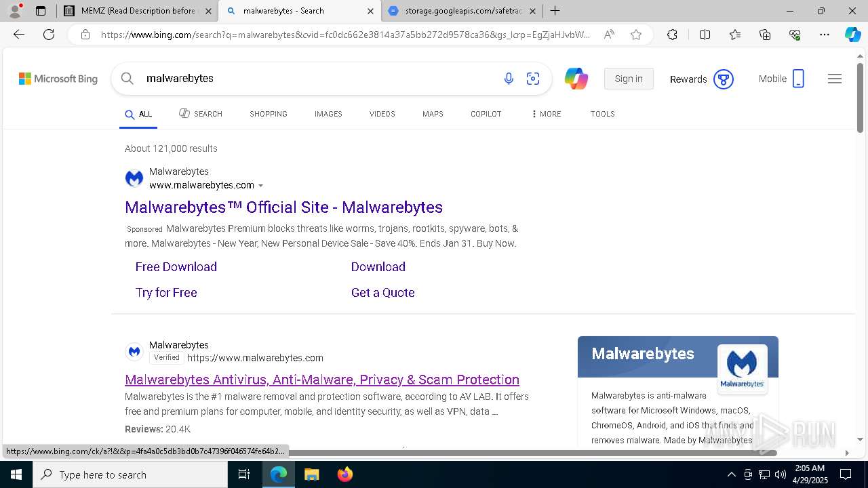The image size is (868, 488).
Task: Open the Browser essentials heart icon
Action: (795, 35)
